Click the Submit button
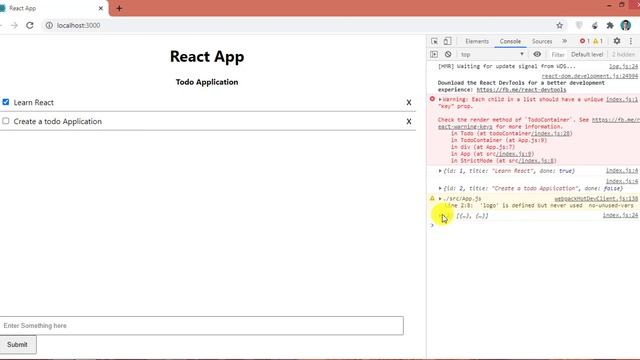The image size is (640, 360). (x=18, y=344)
